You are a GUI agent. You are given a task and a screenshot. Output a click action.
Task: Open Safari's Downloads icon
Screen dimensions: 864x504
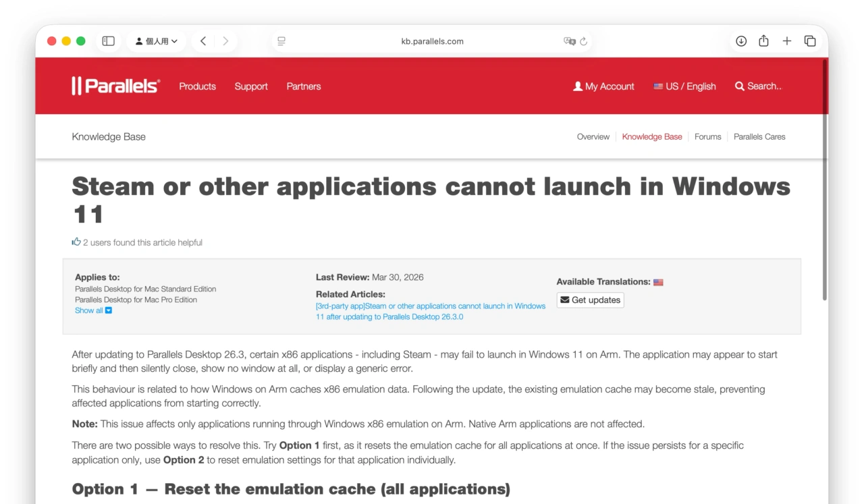(740, 40)
